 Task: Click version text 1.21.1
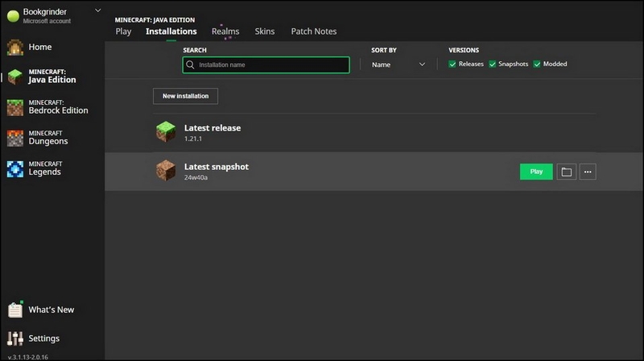pos(193,139)
